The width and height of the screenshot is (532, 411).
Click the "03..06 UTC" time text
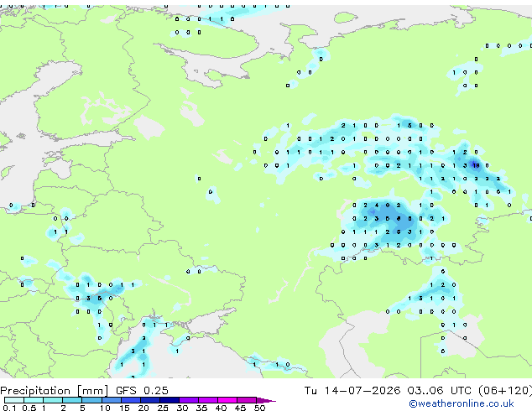[440, 391]
